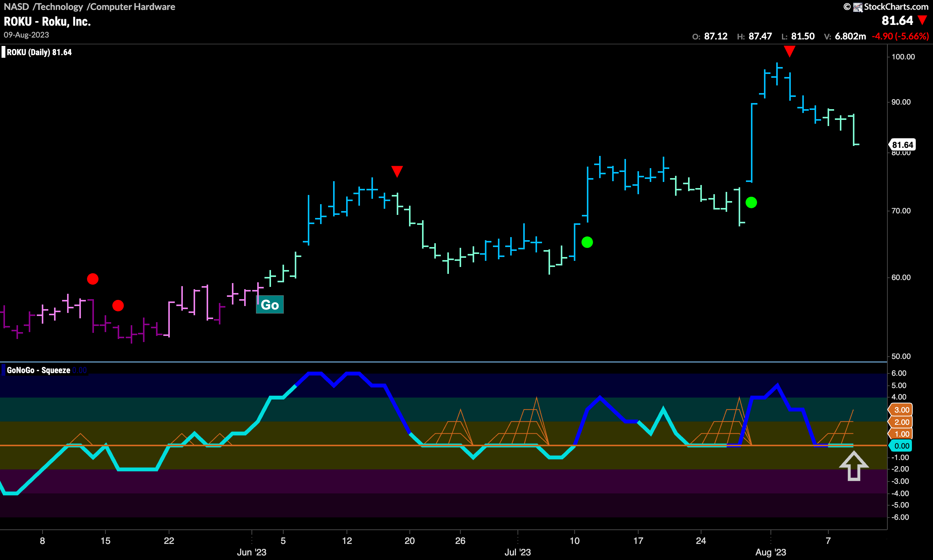Click the ROKU - Roku, Inc. title
The width and height of the screenshot is (933, 560).
[x=47, y=21]
